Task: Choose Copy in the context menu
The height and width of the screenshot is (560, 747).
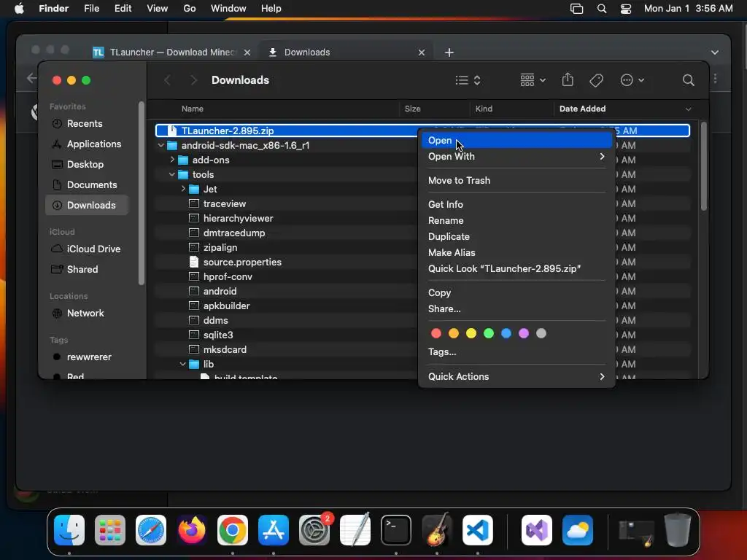Action: click(516, 292)
